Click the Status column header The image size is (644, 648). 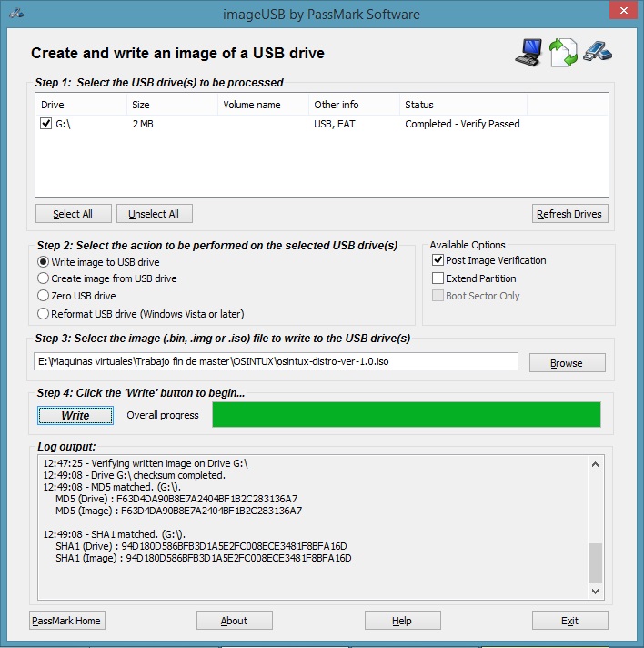click(x=462, y=105)
